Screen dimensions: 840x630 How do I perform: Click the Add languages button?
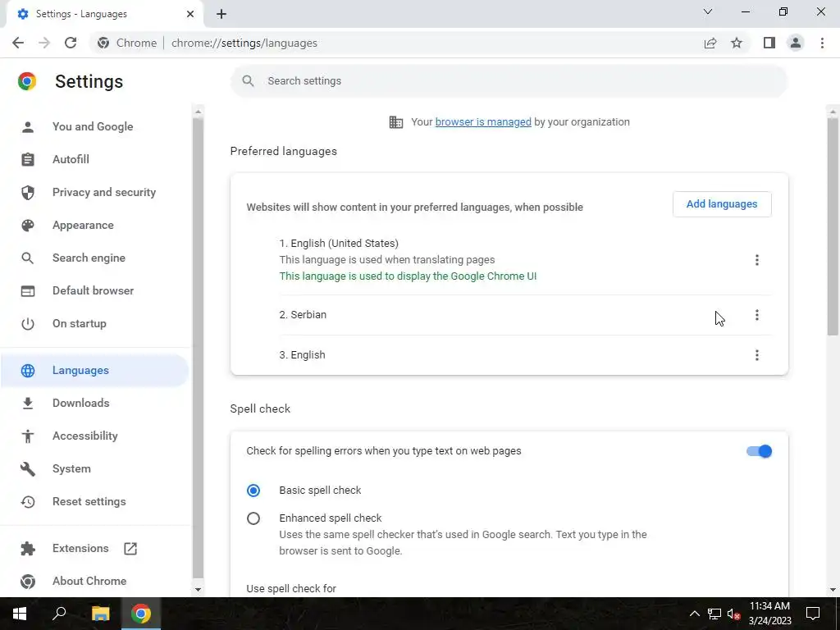pos(722,204)
